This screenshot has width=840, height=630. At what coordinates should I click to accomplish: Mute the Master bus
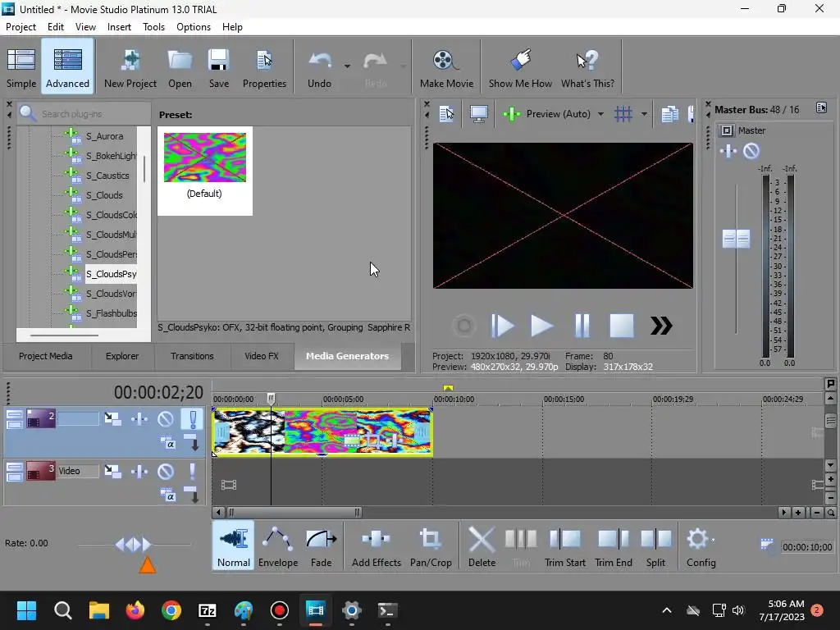pyautogui.click(x=751, y=152)
